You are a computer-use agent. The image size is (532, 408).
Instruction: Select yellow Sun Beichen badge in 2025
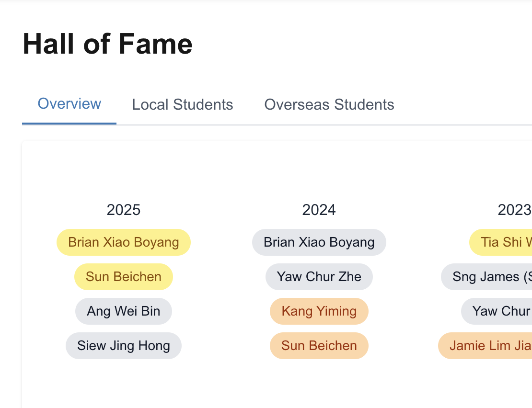[124, 277]
